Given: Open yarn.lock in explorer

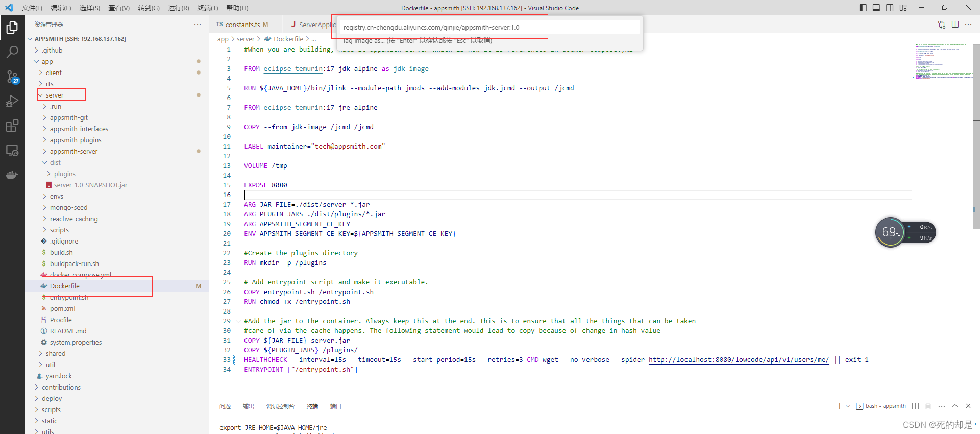Looking at the screenshot, I should pyautogui.click(x=117, y=376).
